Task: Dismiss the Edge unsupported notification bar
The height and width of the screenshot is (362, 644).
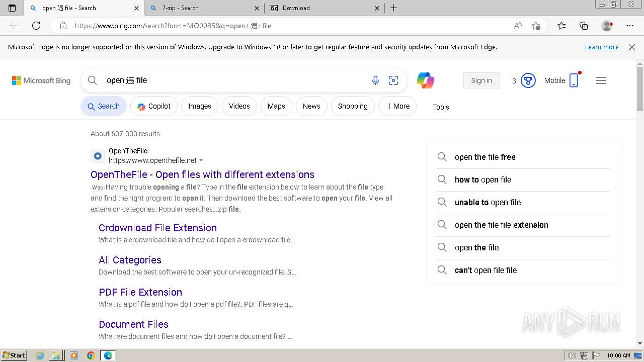Action: pos(632,47)
